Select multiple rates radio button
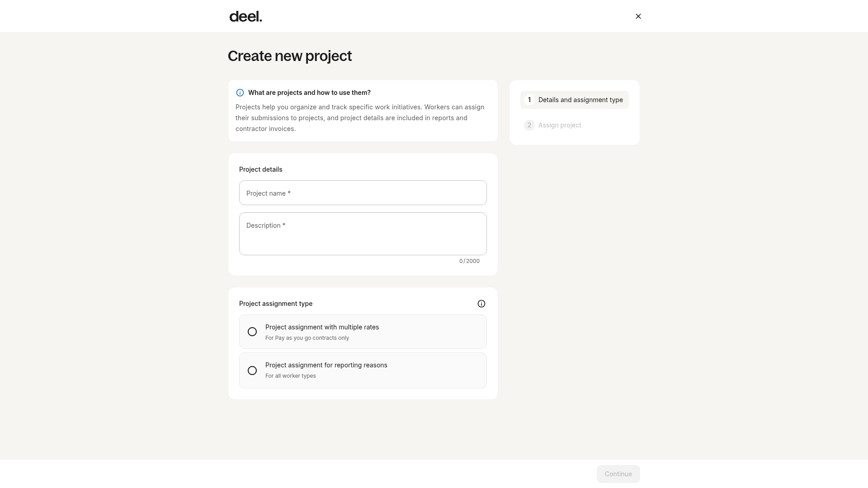The width and height of the screenshot is (868, 488). click(252, 332)
